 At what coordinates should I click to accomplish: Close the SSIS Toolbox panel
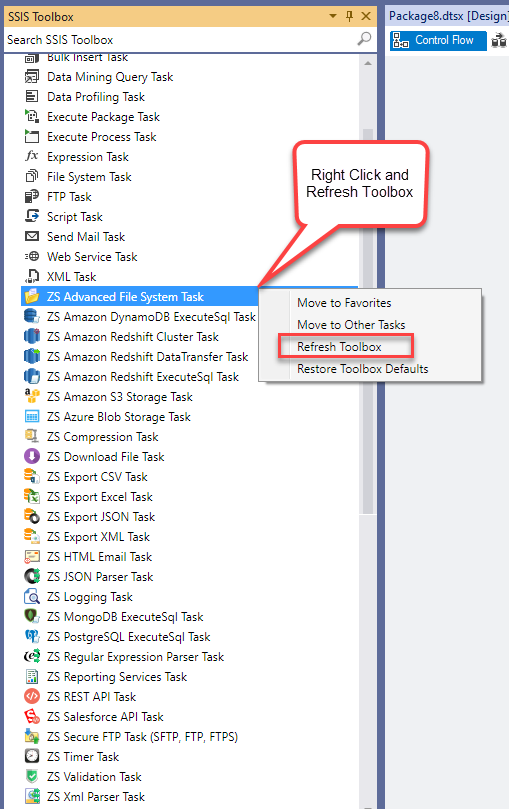366,17
